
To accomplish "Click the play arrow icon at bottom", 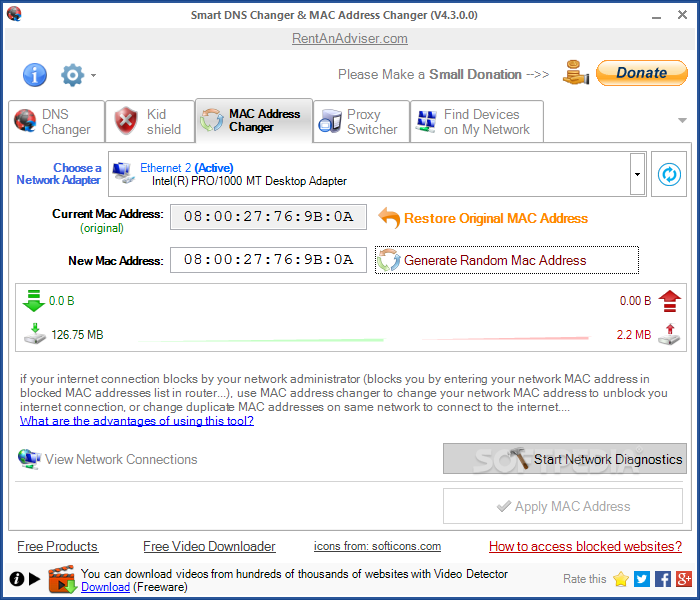I will (34, 579).
